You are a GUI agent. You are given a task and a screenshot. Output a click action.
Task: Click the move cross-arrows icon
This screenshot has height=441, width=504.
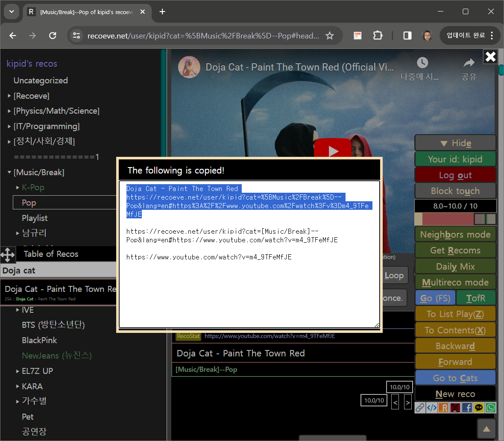[x=8, y=255]
